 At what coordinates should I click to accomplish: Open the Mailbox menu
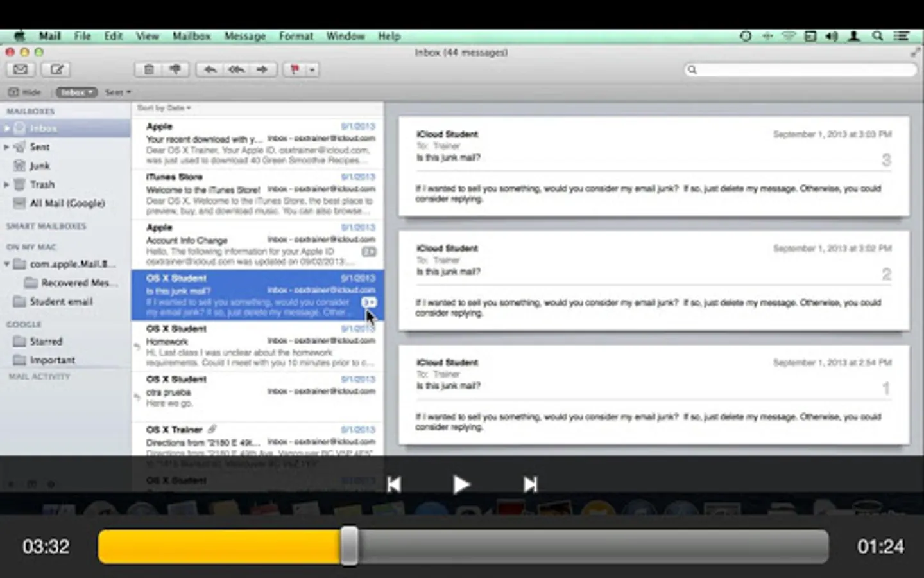(x=191, y=36)
